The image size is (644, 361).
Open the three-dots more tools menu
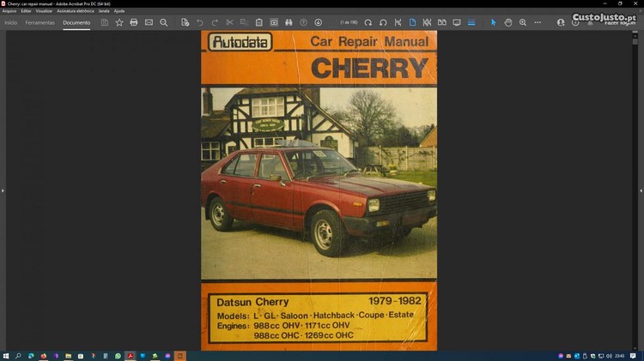click(538, 22)
